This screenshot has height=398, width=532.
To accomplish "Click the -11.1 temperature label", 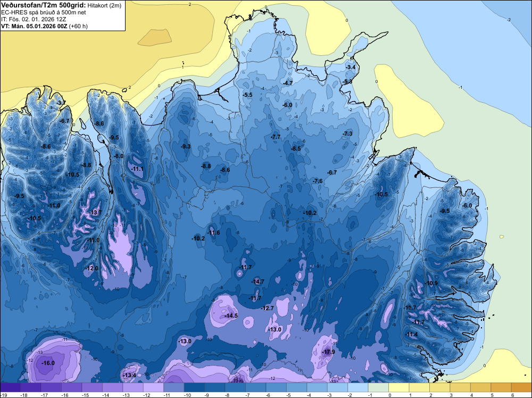I will [x=137, y=169].
